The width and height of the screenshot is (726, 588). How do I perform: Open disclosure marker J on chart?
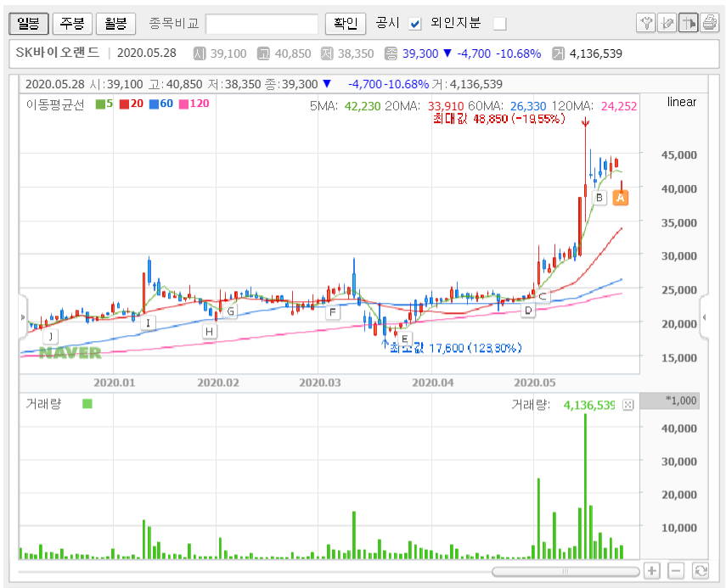[x=50, y=336]
